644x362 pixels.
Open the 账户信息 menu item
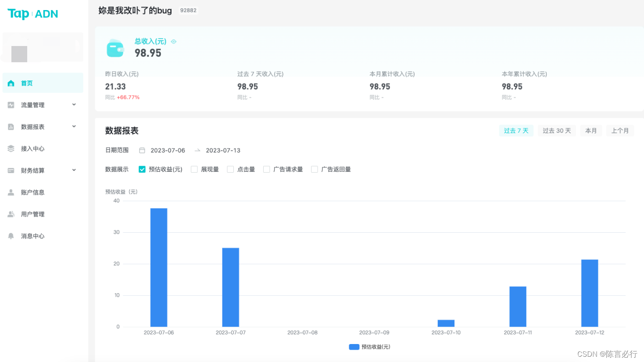click(x=43, y=192)
